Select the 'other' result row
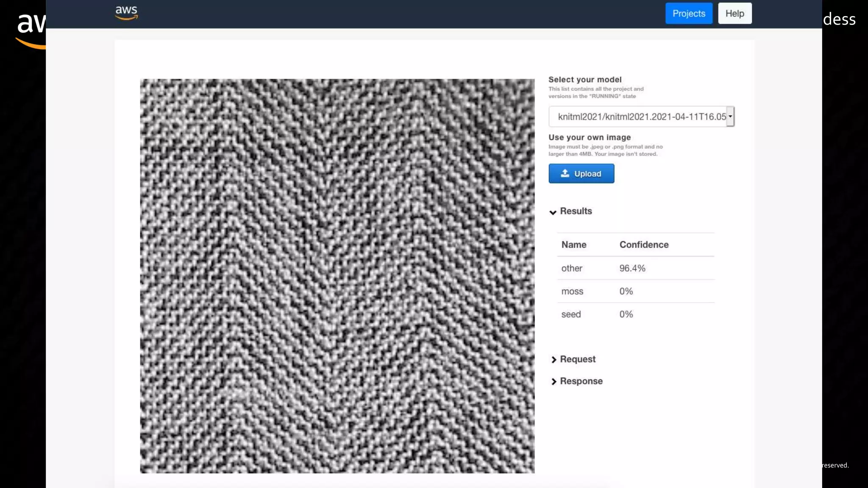Viewport: 868px width, 488px height. point(572,268)
